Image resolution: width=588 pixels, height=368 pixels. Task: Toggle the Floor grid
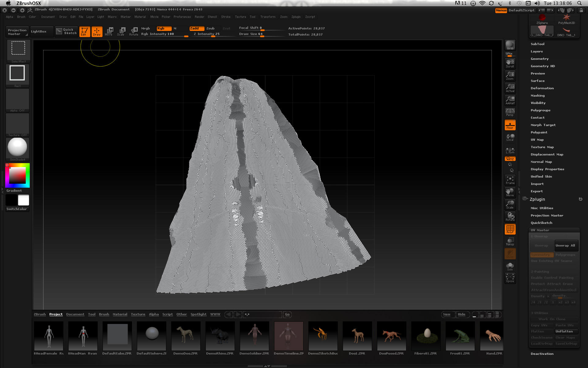[510, 125]
